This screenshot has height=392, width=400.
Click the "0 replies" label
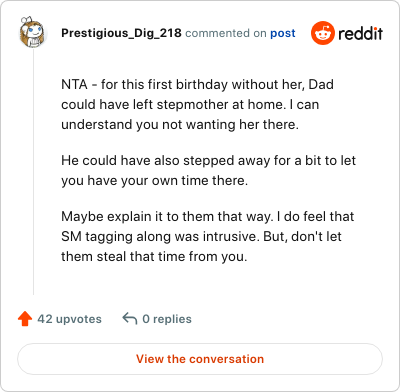[x=167, y=319]
